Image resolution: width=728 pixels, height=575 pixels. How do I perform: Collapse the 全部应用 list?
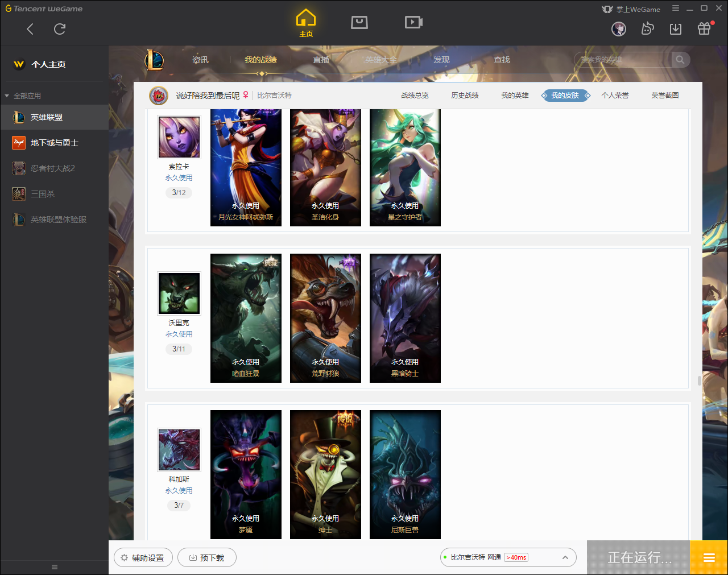pos(7,96)
